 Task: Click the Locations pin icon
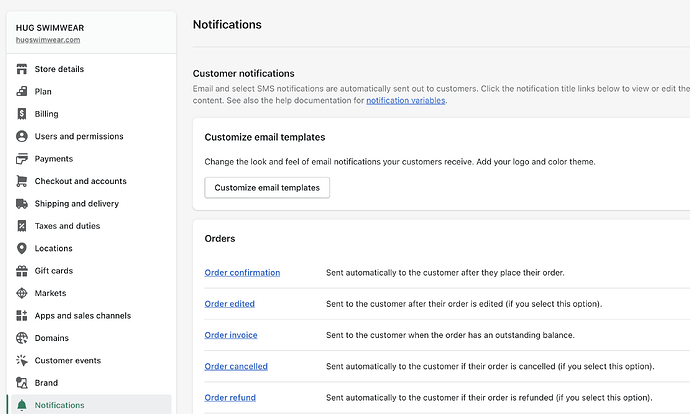[x=22, y=248]
